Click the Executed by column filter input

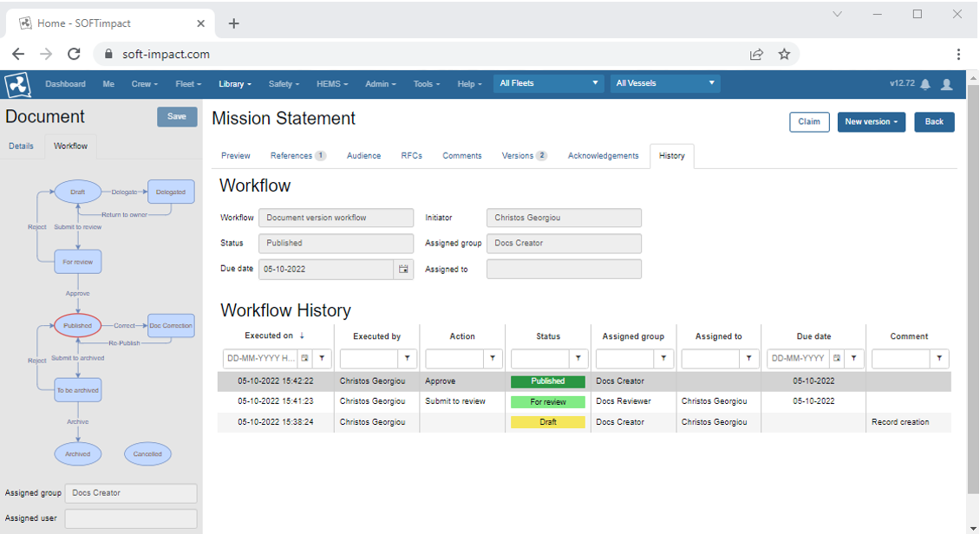pos(369,359)
